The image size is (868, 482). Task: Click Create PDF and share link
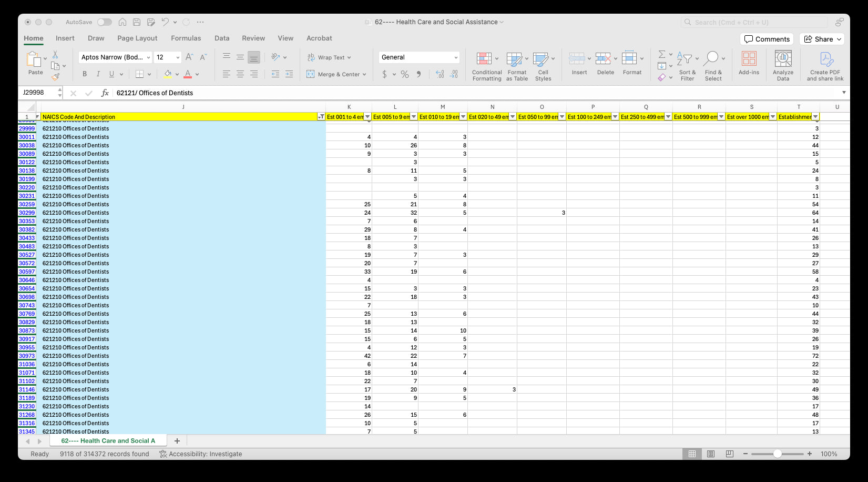825,66
